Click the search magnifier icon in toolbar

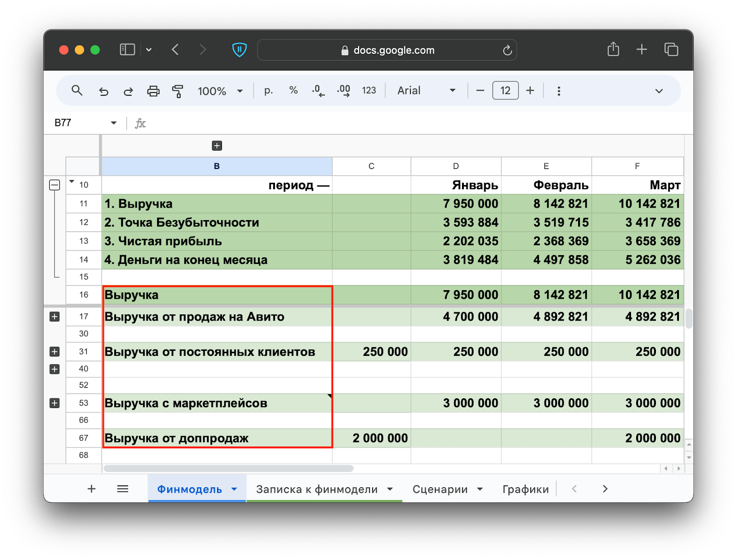click(77, 91)
